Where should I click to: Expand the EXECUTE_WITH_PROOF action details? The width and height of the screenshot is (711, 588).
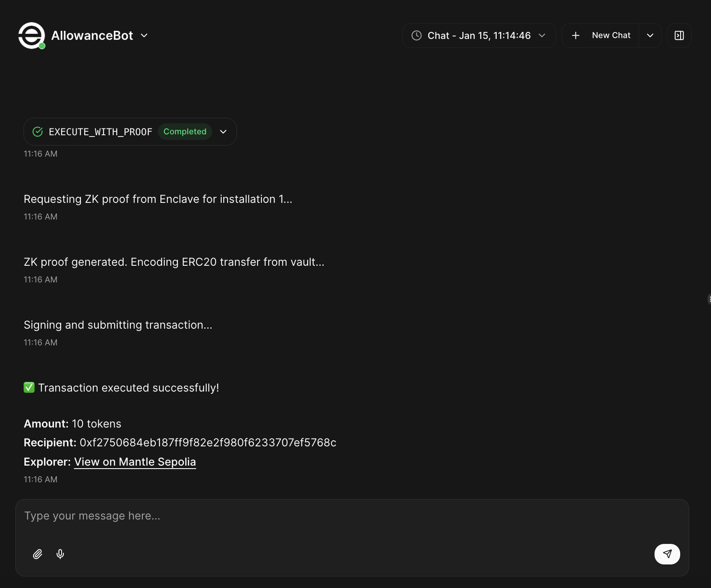tap(223, 132)
